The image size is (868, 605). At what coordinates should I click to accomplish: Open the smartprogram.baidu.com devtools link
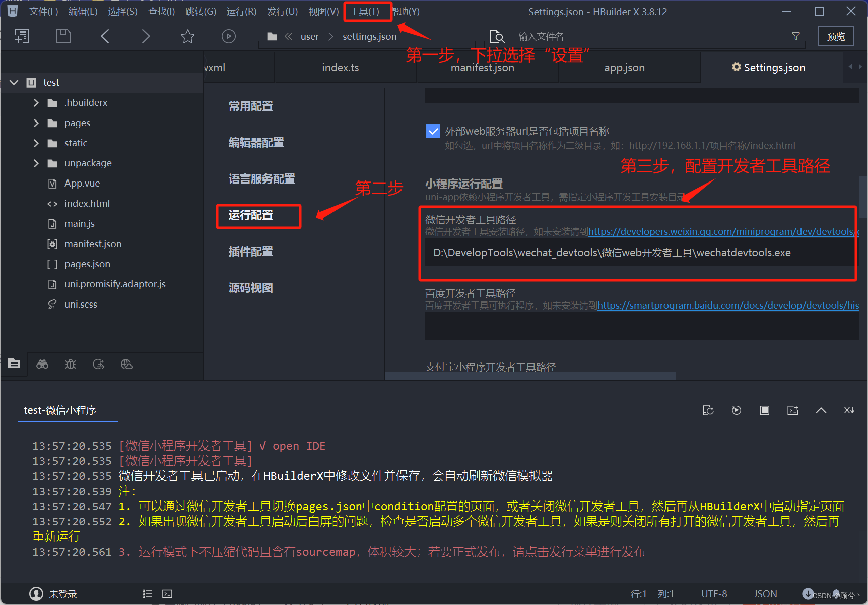coord(728,306)
